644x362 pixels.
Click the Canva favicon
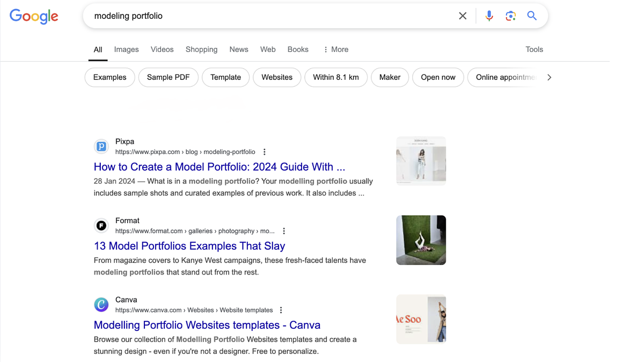coord(101,305)
